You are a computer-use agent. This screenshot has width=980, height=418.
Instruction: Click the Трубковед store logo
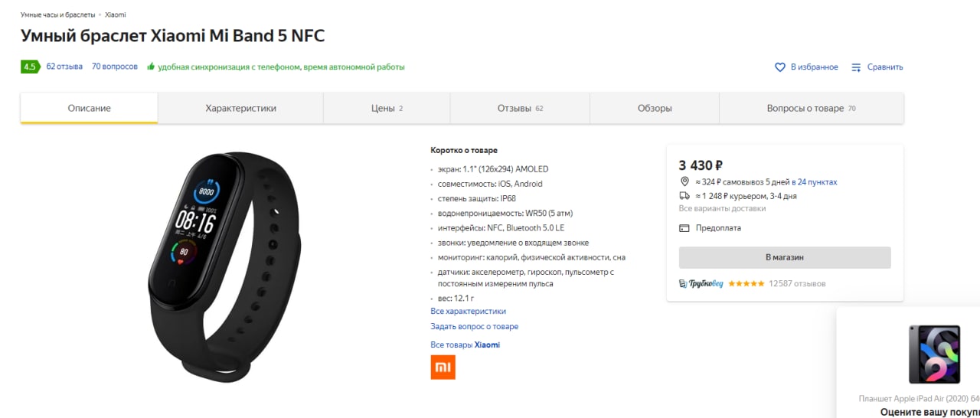[x=701, y=284]
